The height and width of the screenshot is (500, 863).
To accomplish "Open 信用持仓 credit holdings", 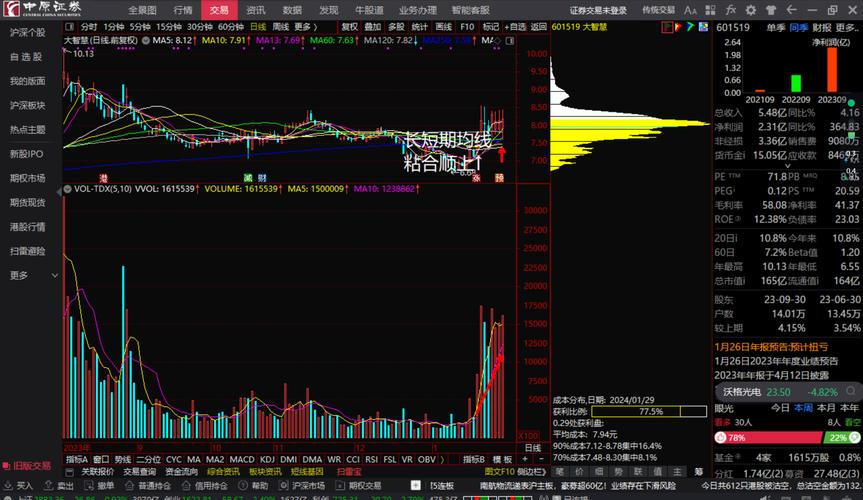I will point(204,486).
